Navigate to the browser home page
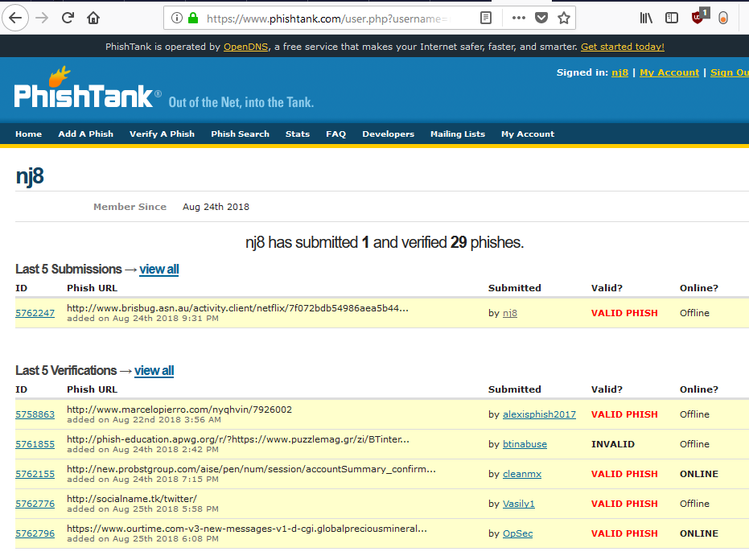This screenshot has height=560, width=749. [x=92, y=18]
